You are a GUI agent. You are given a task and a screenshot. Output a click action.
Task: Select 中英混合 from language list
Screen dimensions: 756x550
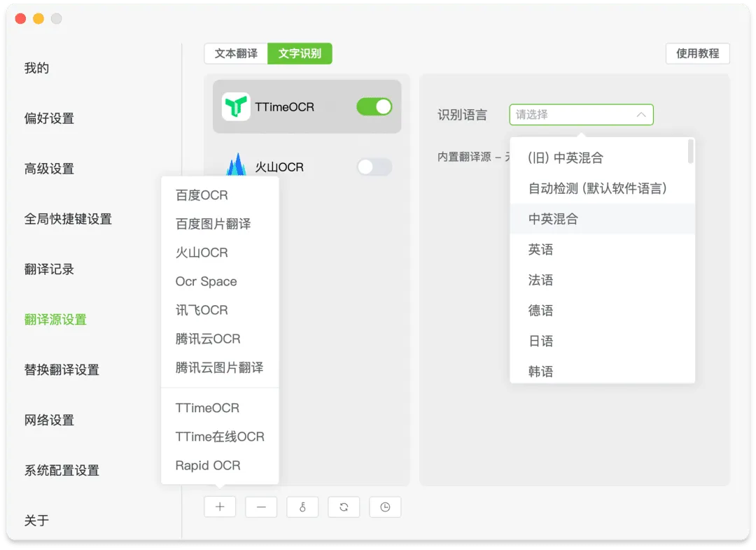(553, 219)
